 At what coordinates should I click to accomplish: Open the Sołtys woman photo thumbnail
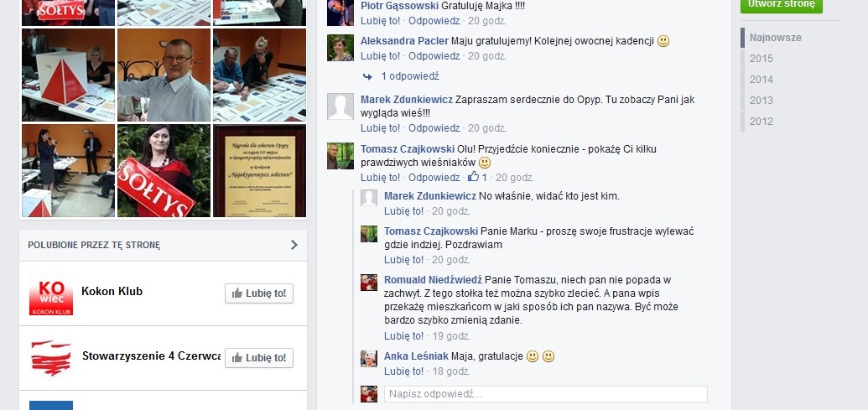tap(164, 170)
